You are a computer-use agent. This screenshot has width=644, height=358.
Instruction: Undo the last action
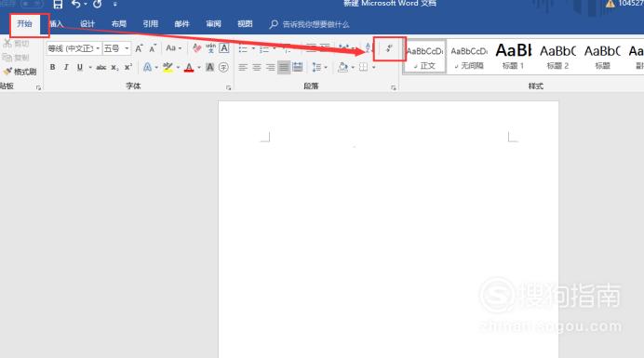[76, 4]
